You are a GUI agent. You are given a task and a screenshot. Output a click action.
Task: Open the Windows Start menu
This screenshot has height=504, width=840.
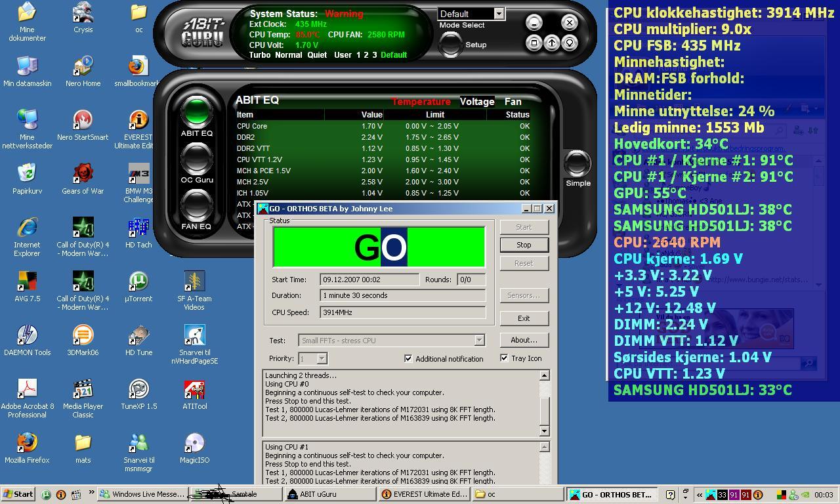(18, 494)
